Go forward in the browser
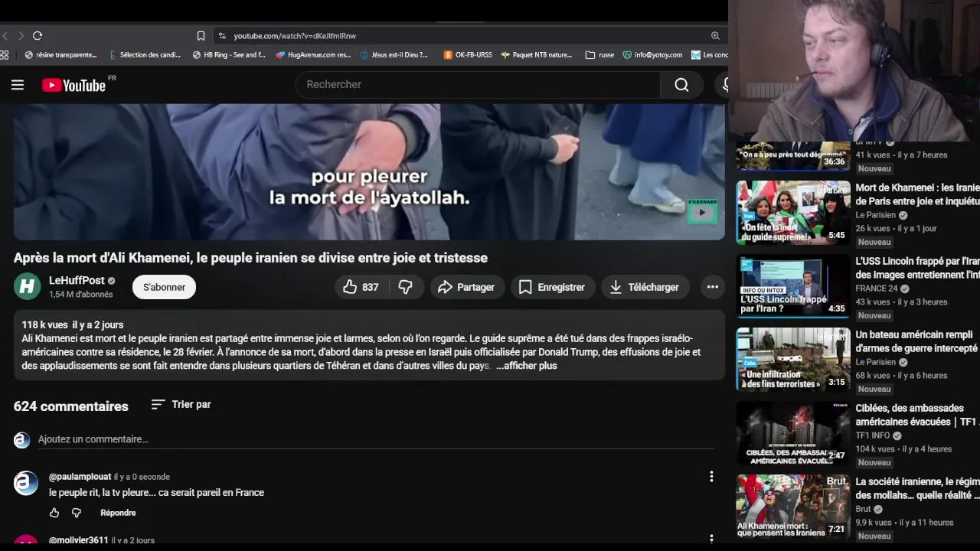Image resolution: width=980 pixels, height=551 pixels. pyautogui.click(x=21, y=36)
